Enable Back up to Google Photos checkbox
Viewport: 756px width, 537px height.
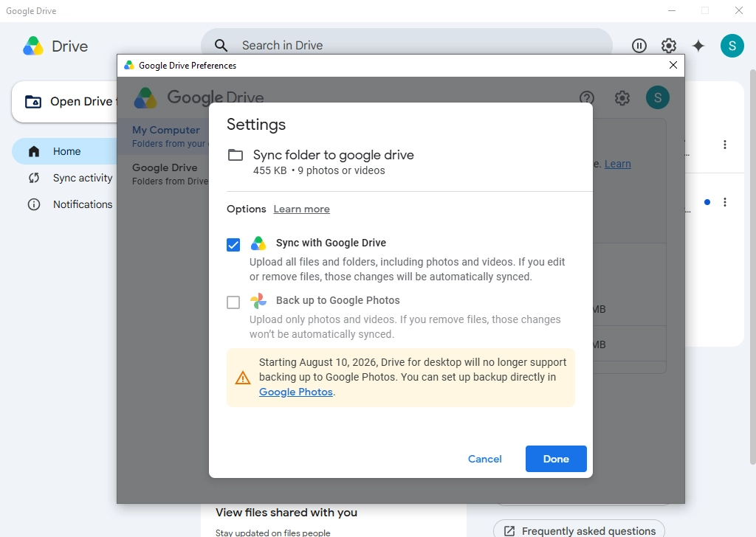tap(233, 302)
